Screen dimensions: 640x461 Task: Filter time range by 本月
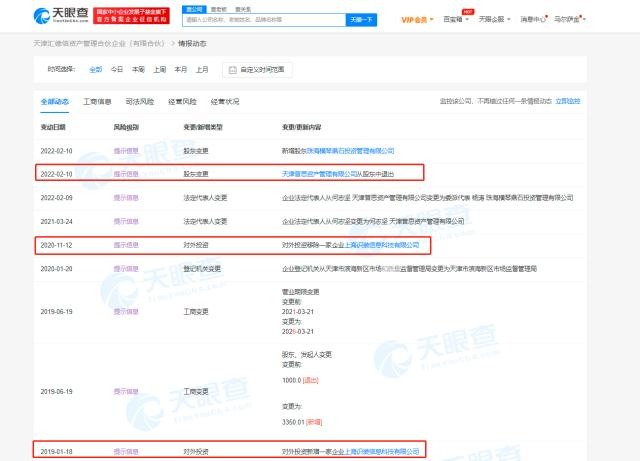coord(181,69)
